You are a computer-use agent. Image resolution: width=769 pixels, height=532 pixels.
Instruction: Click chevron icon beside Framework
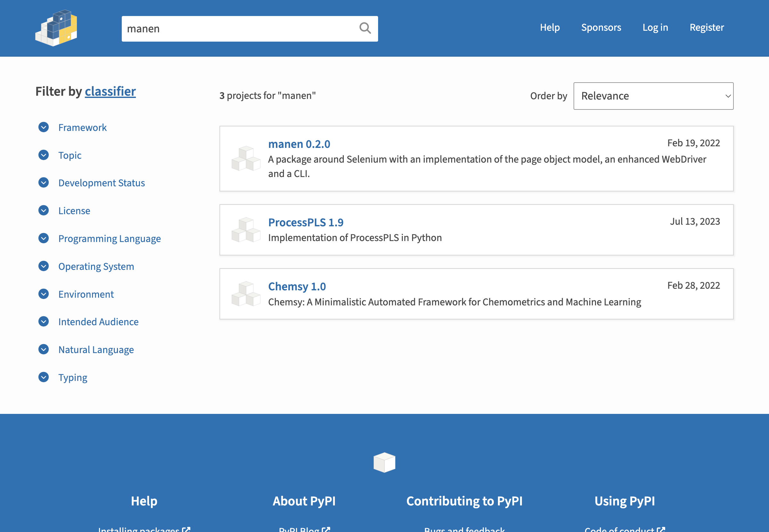click(43, 127)
